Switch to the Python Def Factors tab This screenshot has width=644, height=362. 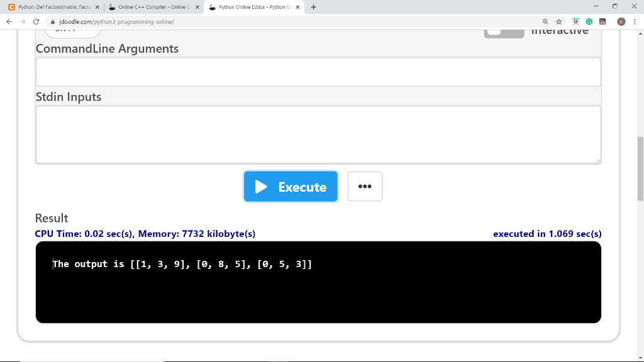click(54, 7)
